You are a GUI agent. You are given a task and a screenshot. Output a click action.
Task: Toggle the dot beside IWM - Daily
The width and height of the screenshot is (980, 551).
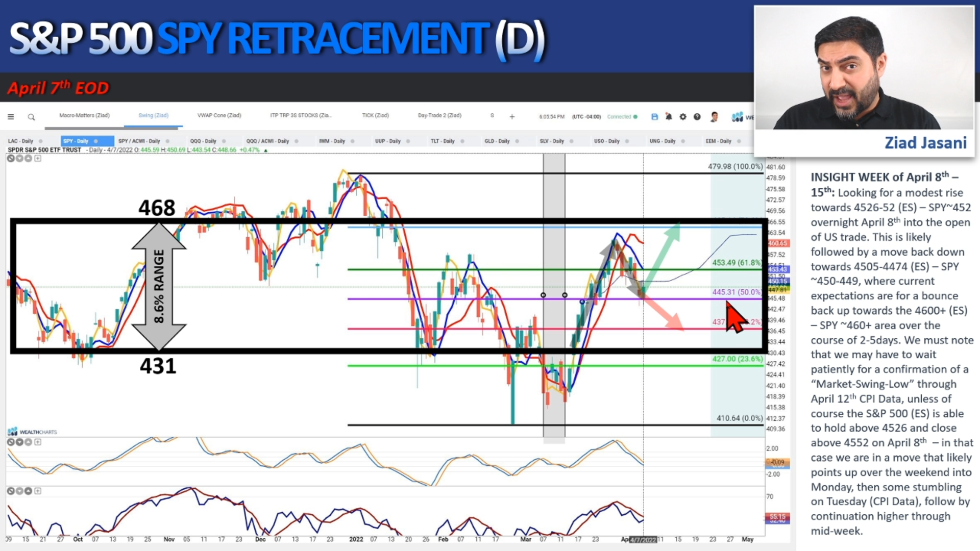coord(352,141)
